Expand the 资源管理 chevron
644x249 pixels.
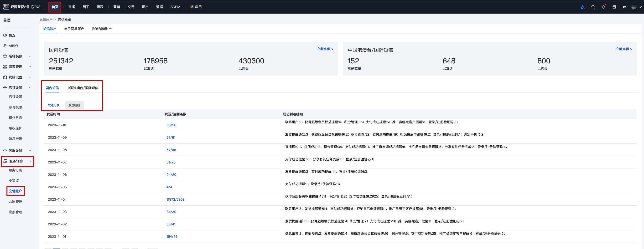tap(30, 67)
